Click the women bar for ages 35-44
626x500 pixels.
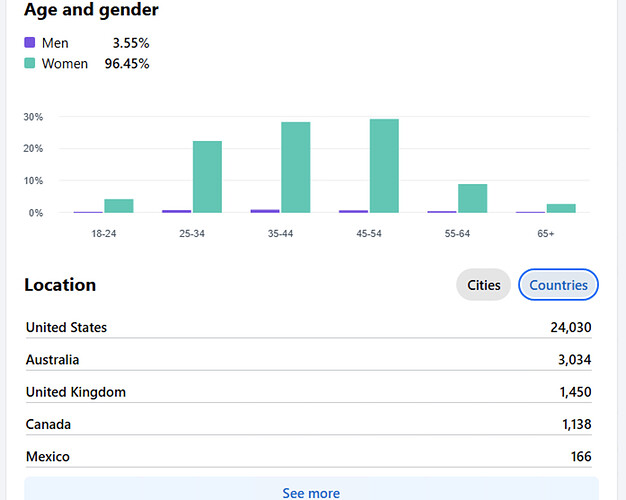point(296,167)
